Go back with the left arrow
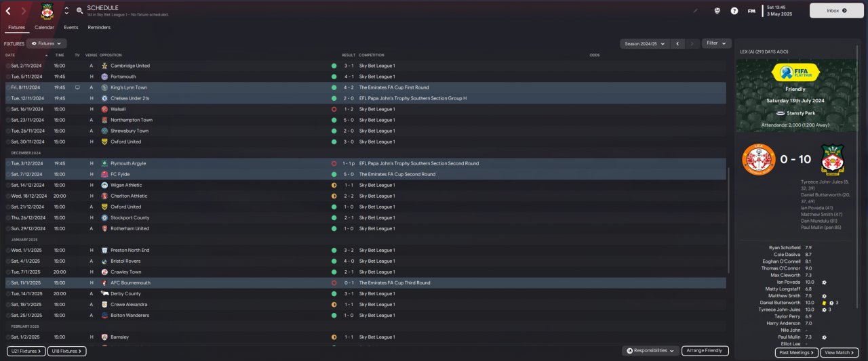868x361 pixels. 8,11
